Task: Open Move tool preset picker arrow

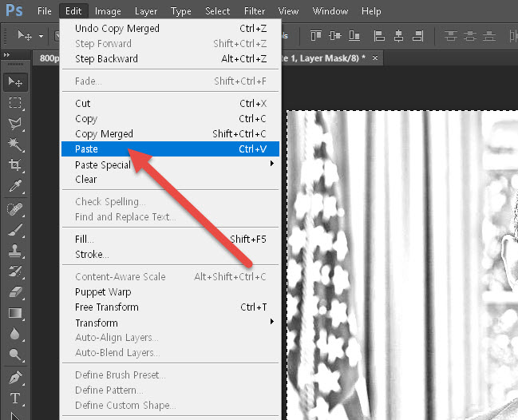Action: [x=41, y=36]
